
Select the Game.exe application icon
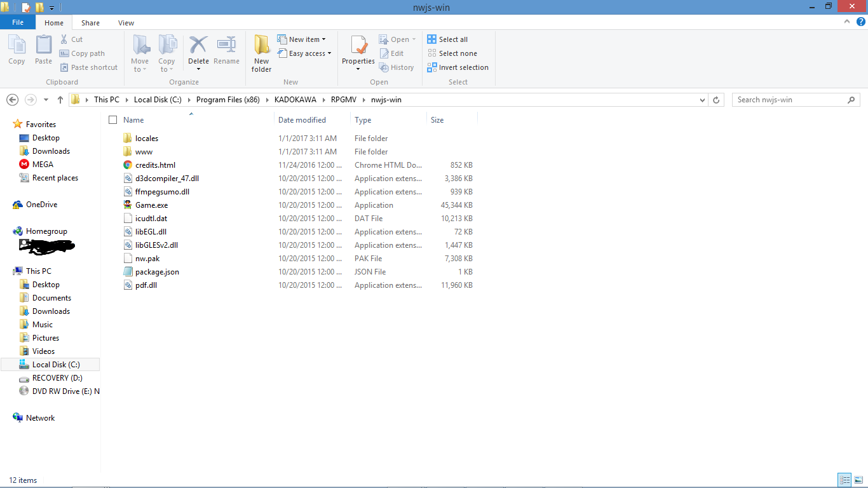point(128,205)
